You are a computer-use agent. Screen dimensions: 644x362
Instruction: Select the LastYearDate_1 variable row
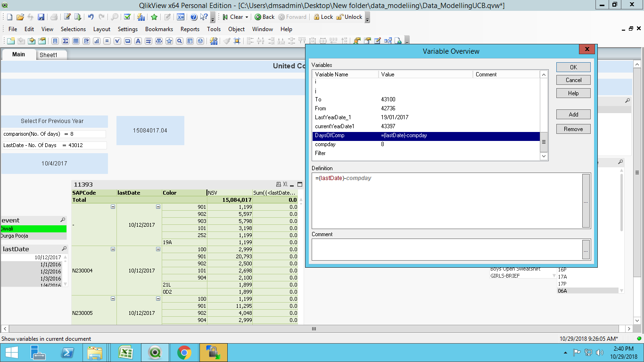pyautogui.click(x=426, y=117)
